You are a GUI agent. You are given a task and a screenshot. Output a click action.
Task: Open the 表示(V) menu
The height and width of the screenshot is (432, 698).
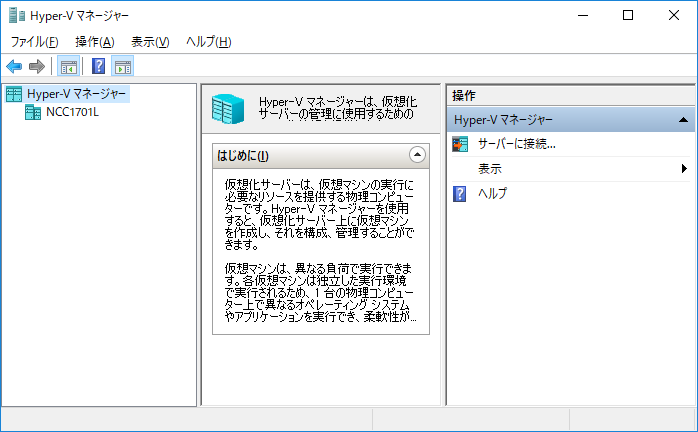150,42
